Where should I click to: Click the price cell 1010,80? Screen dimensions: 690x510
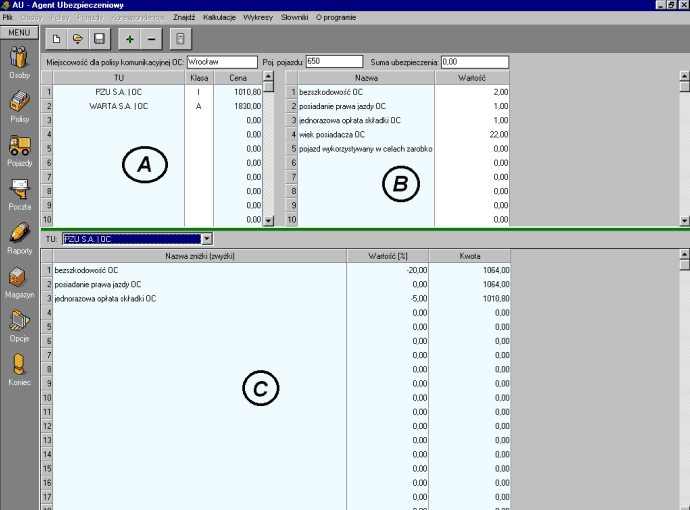pyautogui.click(x=238, y=92)
